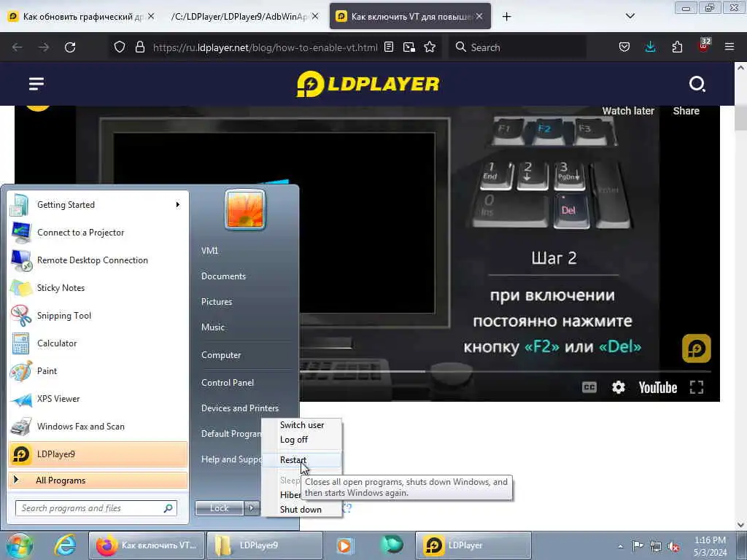Open media player taskbar icon
The height and width of the screenshot is (560, 747).
click(x=344, y=545)
